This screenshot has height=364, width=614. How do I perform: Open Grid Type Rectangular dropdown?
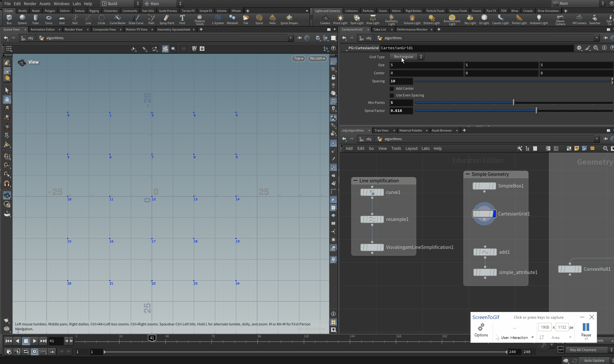(x=407, y=57)
